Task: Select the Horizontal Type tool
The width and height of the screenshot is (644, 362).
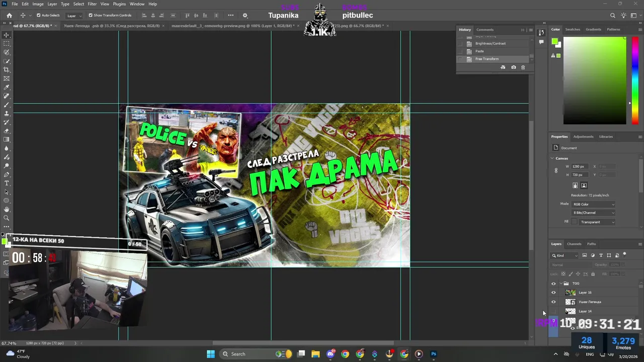Action: [x=7, y=183]
